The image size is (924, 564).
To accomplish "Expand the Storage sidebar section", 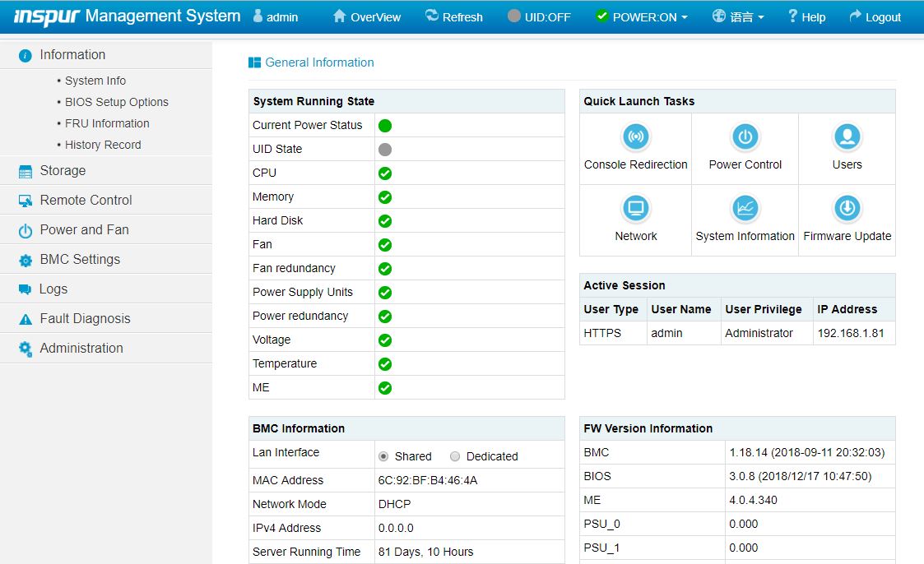I will [63, 171].
